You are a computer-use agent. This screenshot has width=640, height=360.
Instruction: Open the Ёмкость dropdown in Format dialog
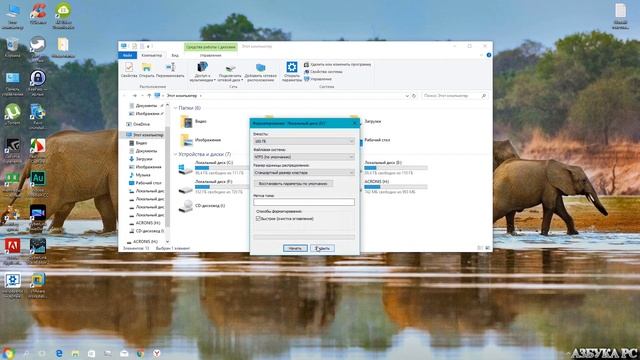pos(304,141)
